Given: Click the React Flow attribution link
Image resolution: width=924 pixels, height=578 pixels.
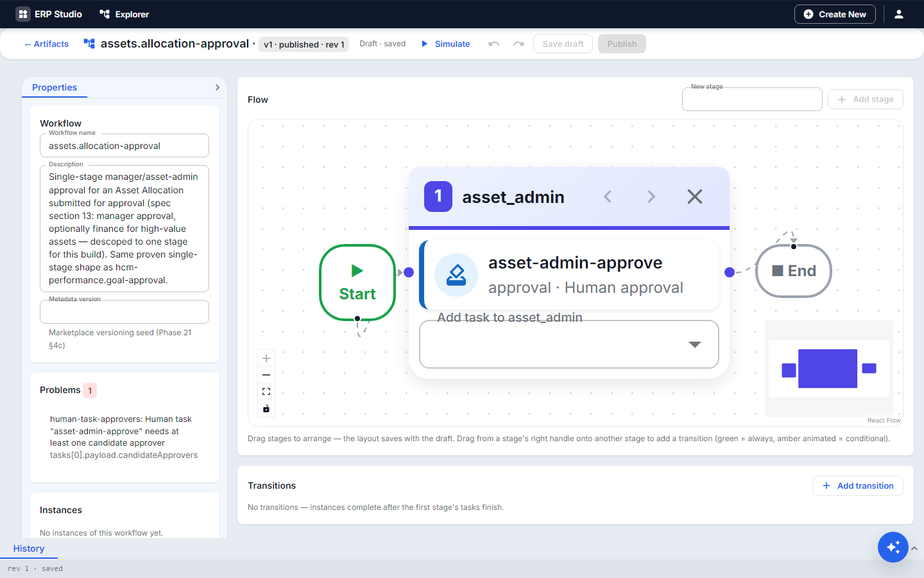Looking at the screenshot, I should pyautogui.click(x=884, y=421).
